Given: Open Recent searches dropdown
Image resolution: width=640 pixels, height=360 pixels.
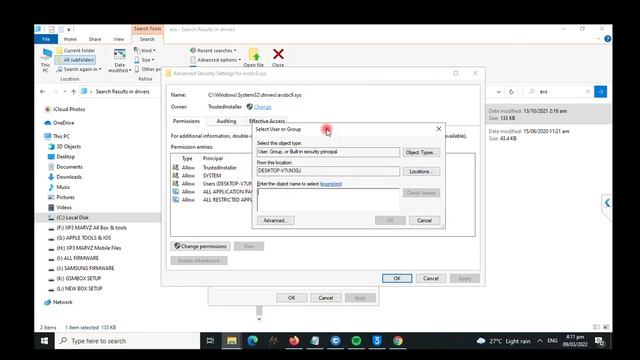Looking at the screenshot, I should tap(213, 51).
